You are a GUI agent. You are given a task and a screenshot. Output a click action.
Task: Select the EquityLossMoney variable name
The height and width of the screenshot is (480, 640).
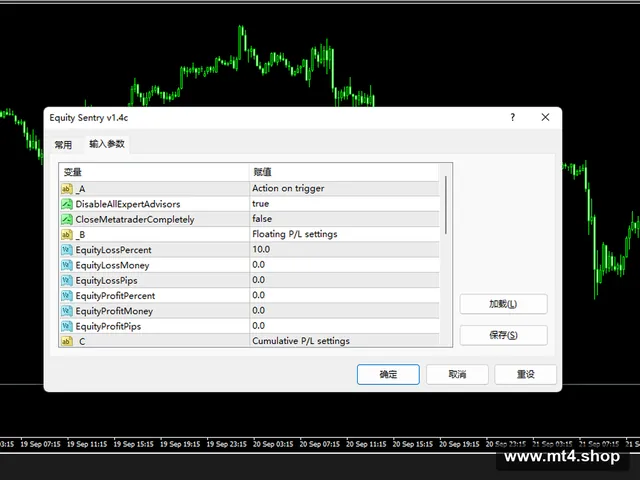pyautogui.click(x=112, y=265)
